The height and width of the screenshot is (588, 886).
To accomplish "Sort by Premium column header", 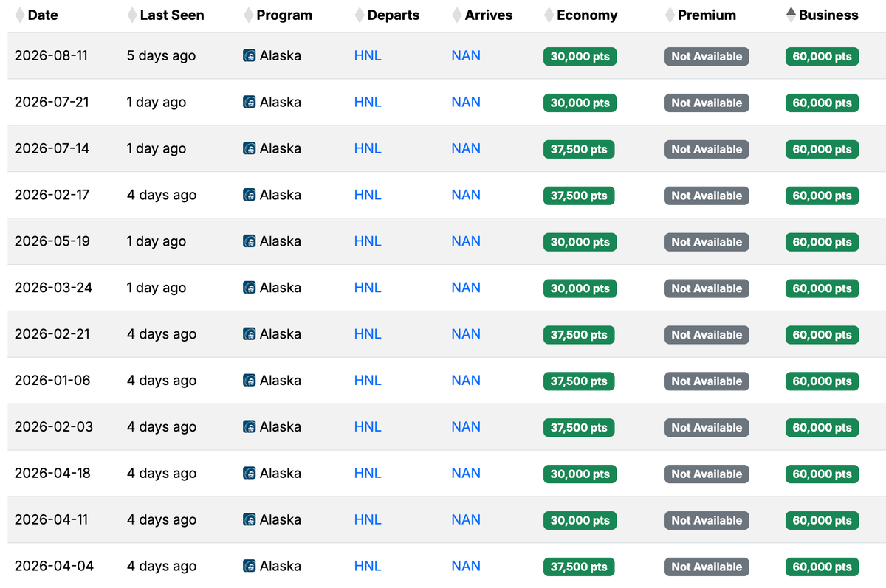I will point(701,15).
